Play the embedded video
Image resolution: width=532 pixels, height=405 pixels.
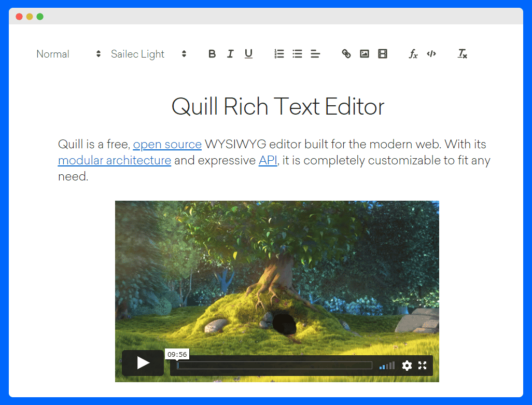(143, 363)
